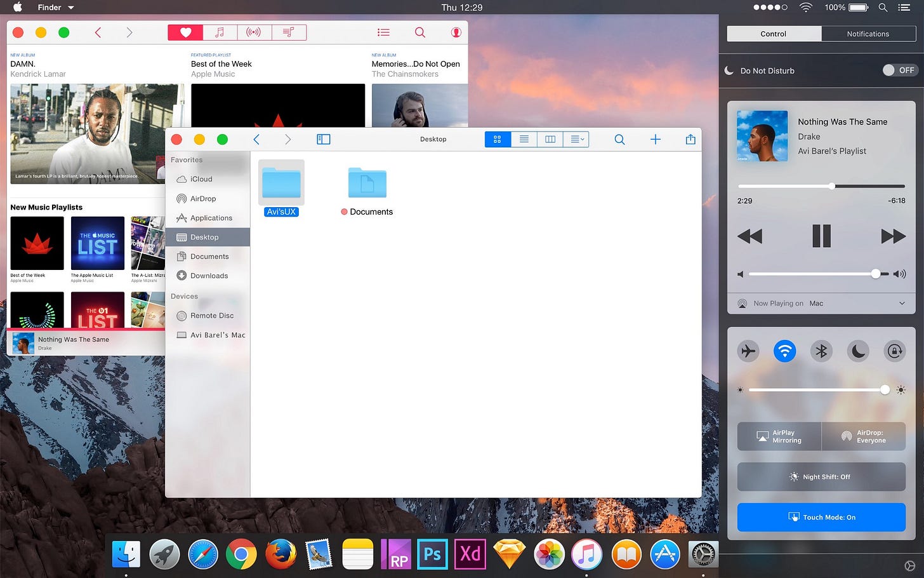This screenshot has height=578, width=924.
Task: Select the Documents folder in Finder content area
Action: [367, 191]
